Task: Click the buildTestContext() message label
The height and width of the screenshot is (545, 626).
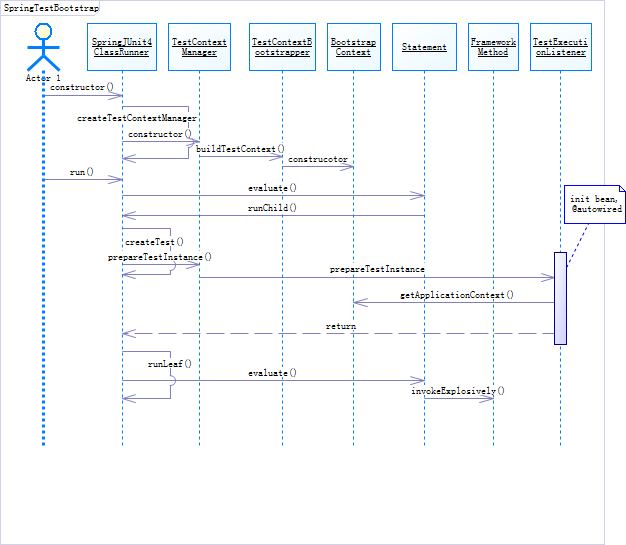Action: (x=240, y=149)
